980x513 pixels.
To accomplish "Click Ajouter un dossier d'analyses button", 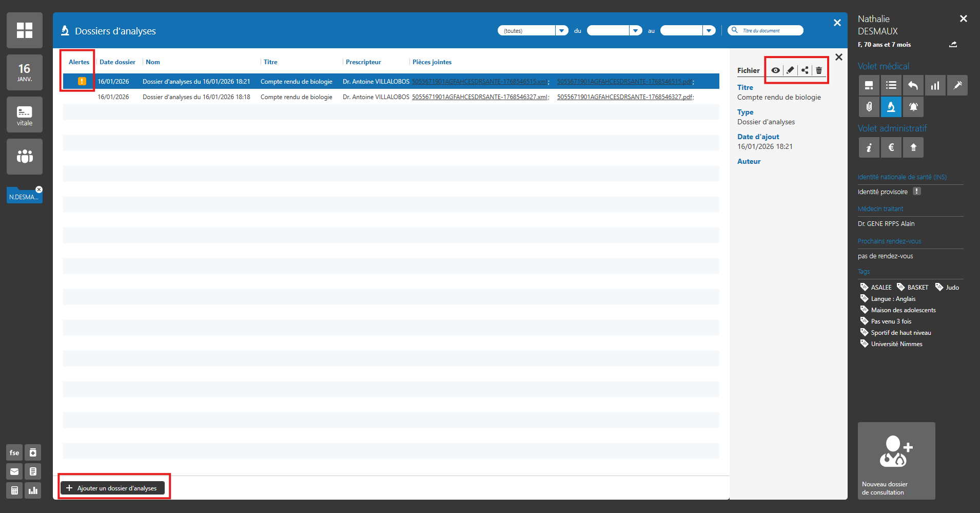I will click(113, 488).
